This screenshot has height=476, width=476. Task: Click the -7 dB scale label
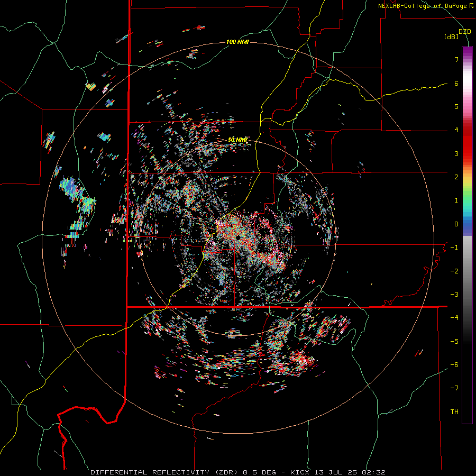(x=454, y=388)
